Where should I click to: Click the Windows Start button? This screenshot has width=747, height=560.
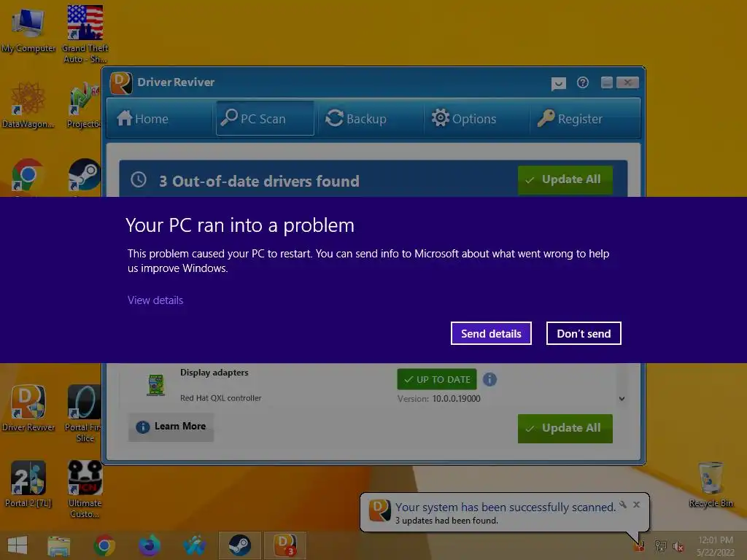click(18, 545)
